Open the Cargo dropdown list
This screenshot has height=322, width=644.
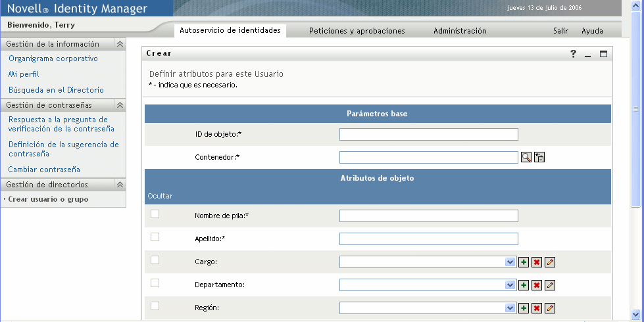pos(510,262)
